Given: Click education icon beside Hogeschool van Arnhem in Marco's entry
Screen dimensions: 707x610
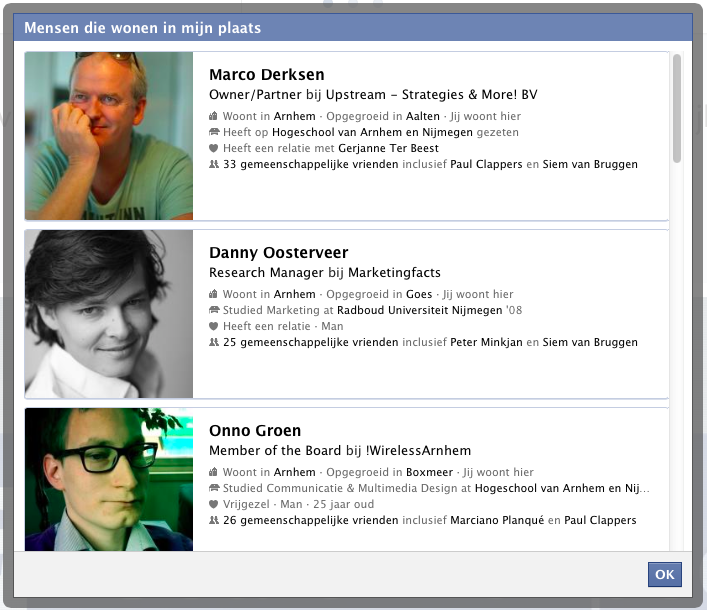Looking at the screenshot, I should click(213, 132).
